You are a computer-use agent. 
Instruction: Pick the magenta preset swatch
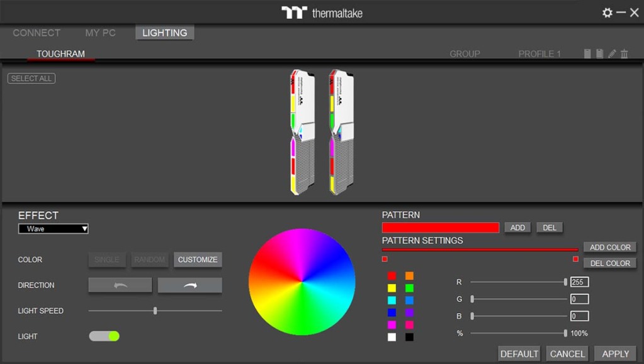click(392, 325)
